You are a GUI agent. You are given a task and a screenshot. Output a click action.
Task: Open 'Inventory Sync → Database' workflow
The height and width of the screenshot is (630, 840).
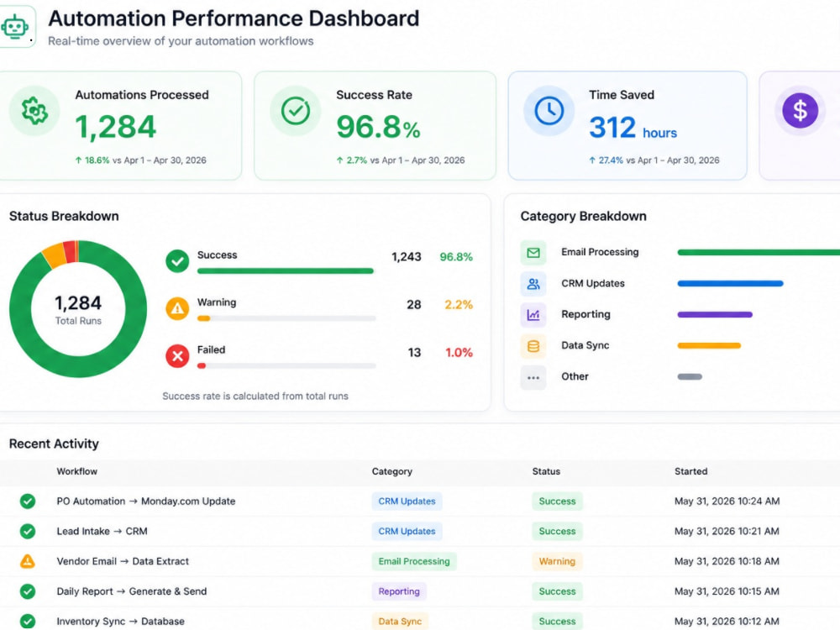pyautogui.click(x=120, y=622)
